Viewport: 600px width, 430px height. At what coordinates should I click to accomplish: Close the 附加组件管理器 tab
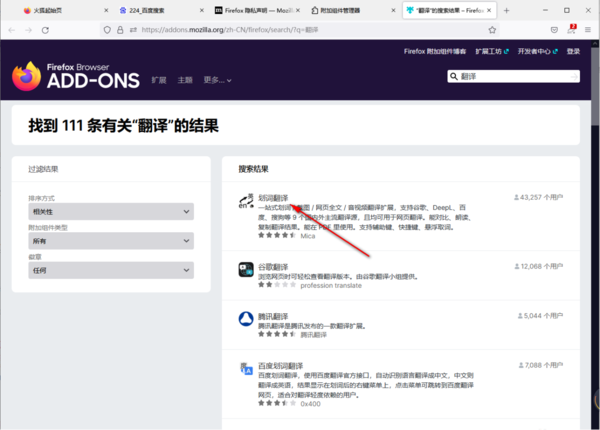393,11
